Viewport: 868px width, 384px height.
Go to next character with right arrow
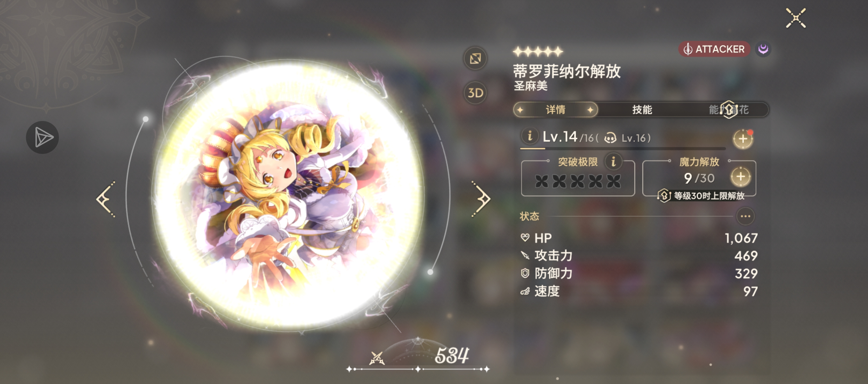coord(481,199)
